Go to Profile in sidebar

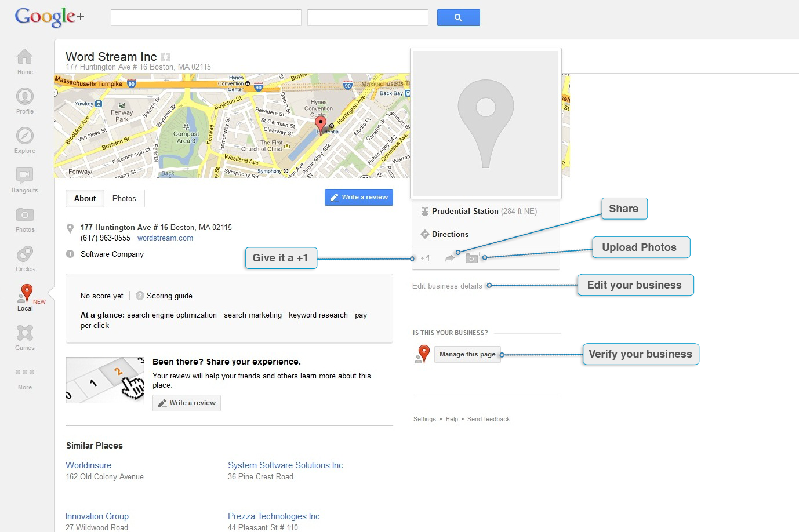(24, 96)
